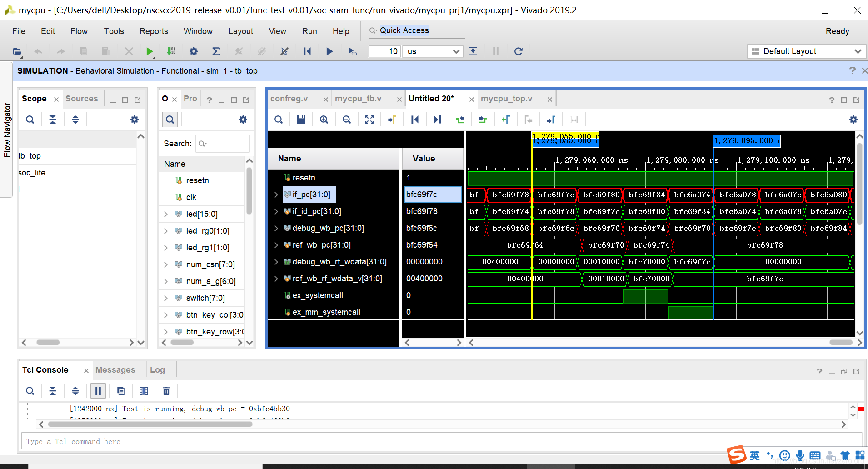The width and height of the screenshot is (868, 469).
Task: Select the ex_systemcall signal row
Action: (318, 295)
